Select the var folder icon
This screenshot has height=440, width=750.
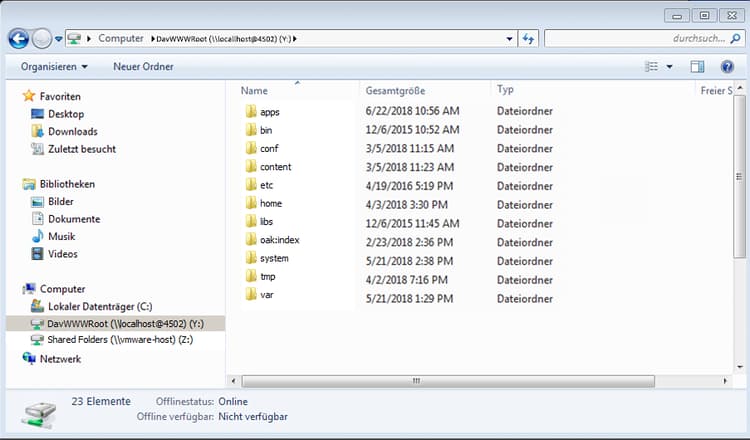[251, 295]
